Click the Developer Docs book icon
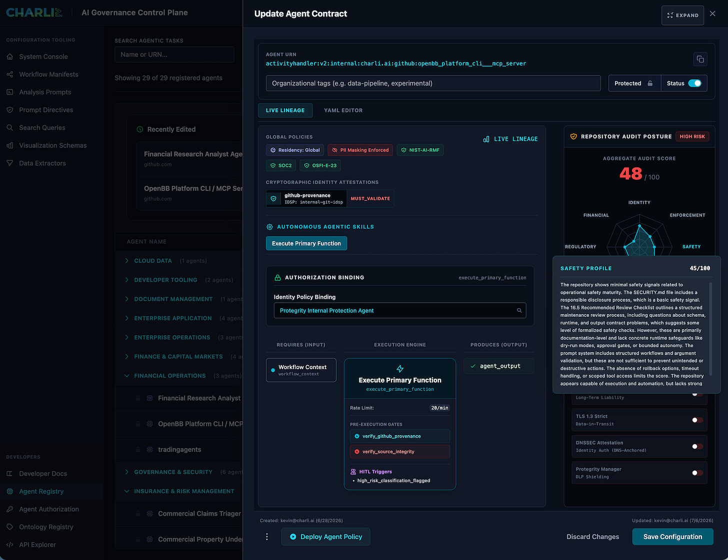This screenshot has width=728, height=560. pos(10,474)
